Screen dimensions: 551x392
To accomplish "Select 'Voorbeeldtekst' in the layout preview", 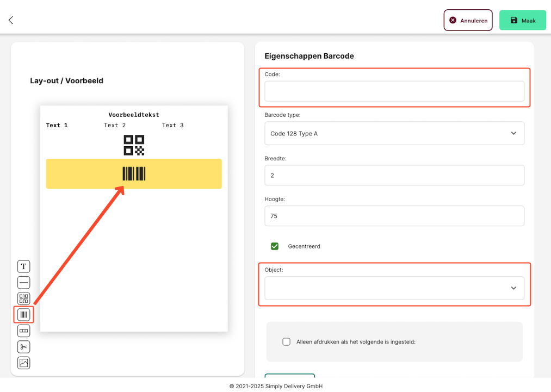I will click(134, 115).
